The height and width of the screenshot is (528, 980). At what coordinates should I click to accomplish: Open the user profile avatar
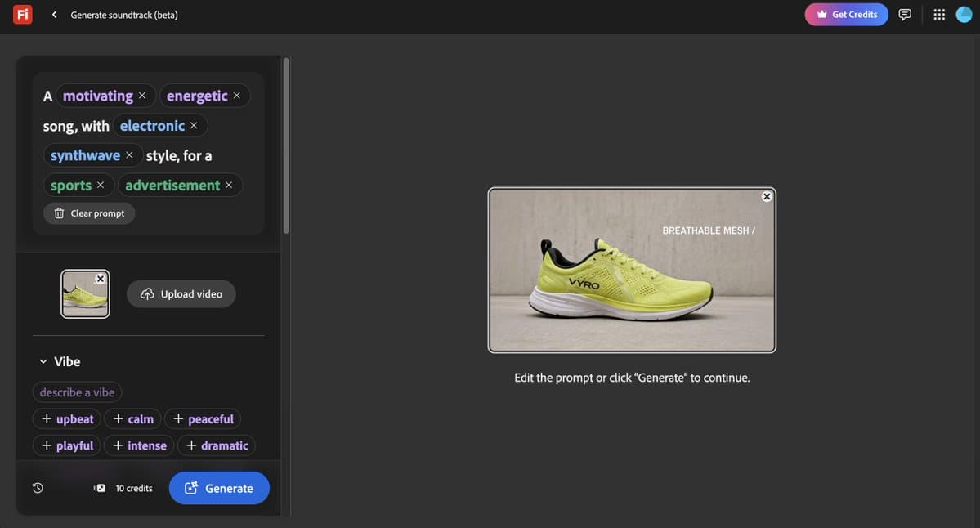coord(964,15)
